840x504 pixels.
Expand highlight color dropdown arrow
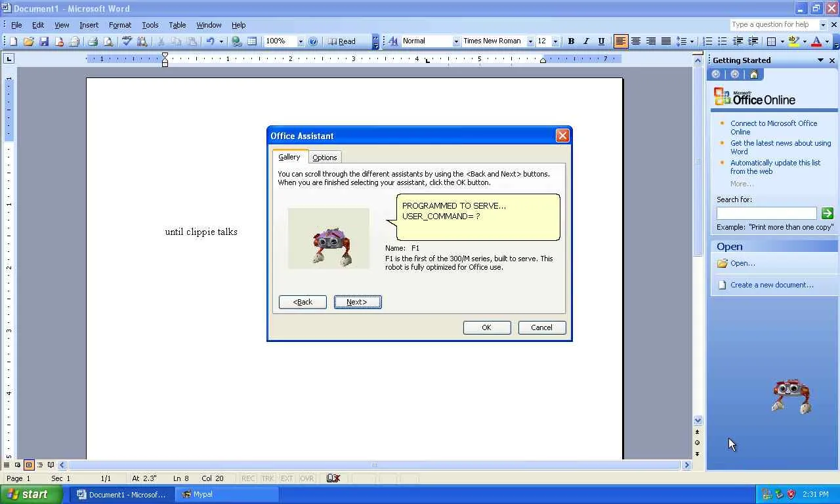(x=805, y=41)
